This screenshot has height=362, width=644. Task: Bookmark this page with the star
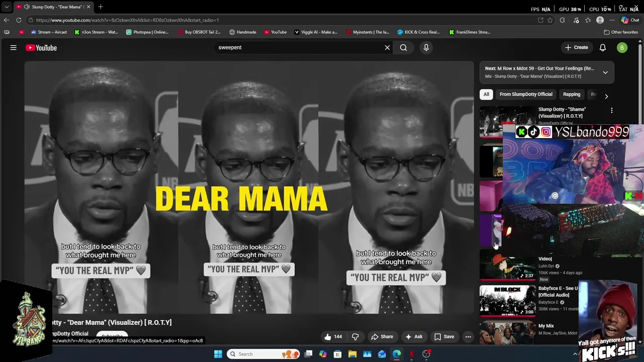(x=550, y=20)
